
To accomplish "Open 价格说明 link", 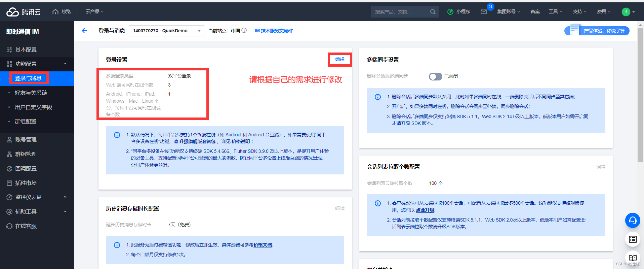I will coord(241,142).
